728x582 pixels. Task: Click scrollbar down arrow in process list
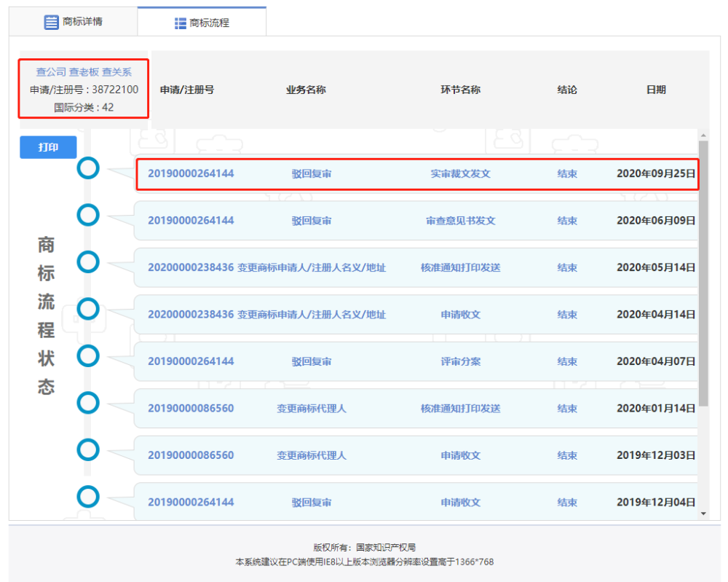703,514
